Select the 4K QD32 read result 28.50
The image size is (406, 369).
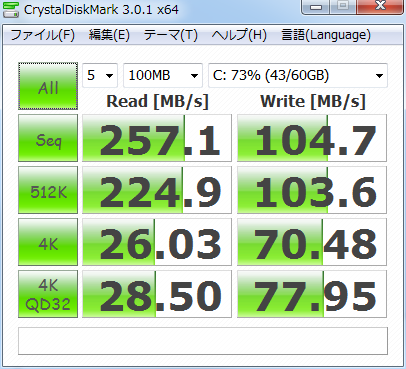pos(157,294)
